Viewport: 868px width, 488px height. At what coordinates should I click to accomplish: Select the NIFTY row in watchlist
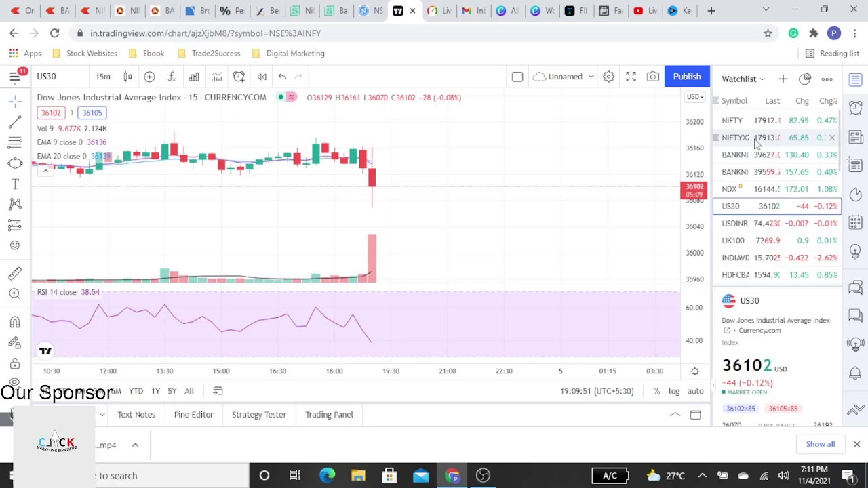[x=776, y=121]
